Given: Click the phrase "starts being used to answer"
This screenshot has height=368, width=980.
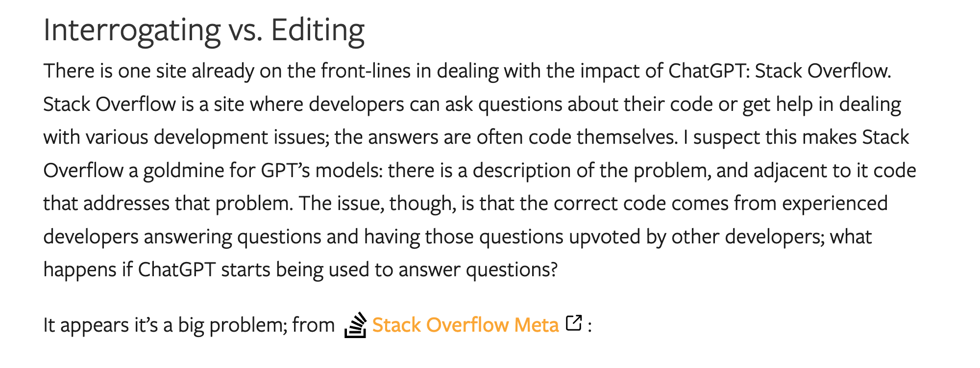Looking at the screenshot, I should 341,270.
